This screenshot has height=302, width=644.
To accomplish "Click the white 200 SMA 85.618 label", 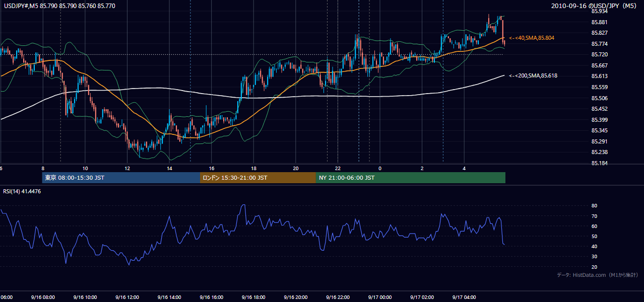I will tap(533, 75).
